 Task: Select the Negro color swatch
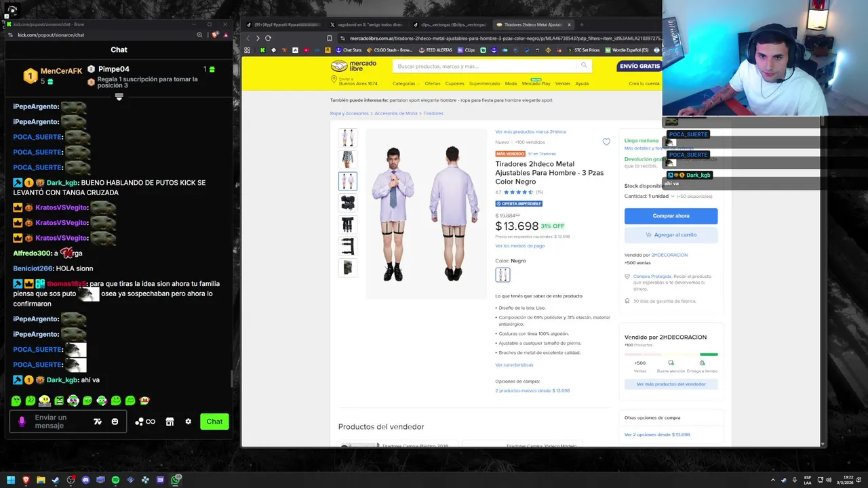(x=502, y=274)
